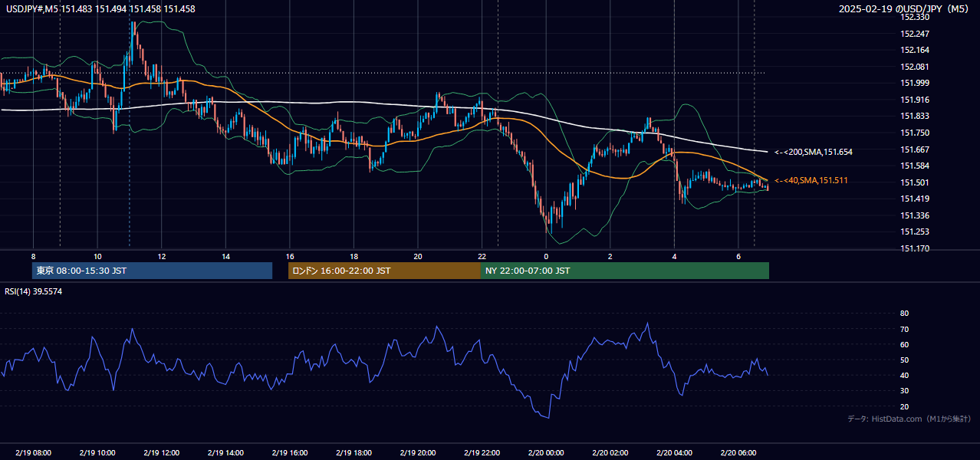The image size is (980, 460).
Task: Click the RSI axis level 30
Action: pyautogui.click(x=904, y=391)
